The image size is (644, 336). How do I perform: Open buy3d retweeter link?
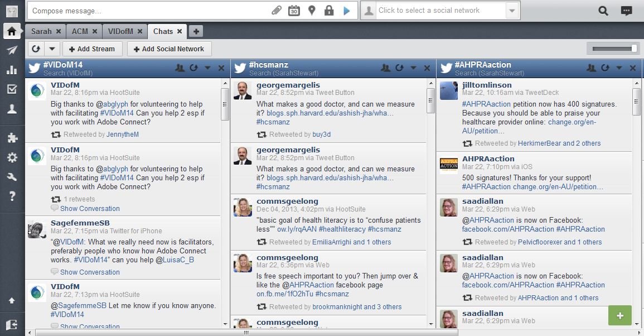click(x=322, y=135)
